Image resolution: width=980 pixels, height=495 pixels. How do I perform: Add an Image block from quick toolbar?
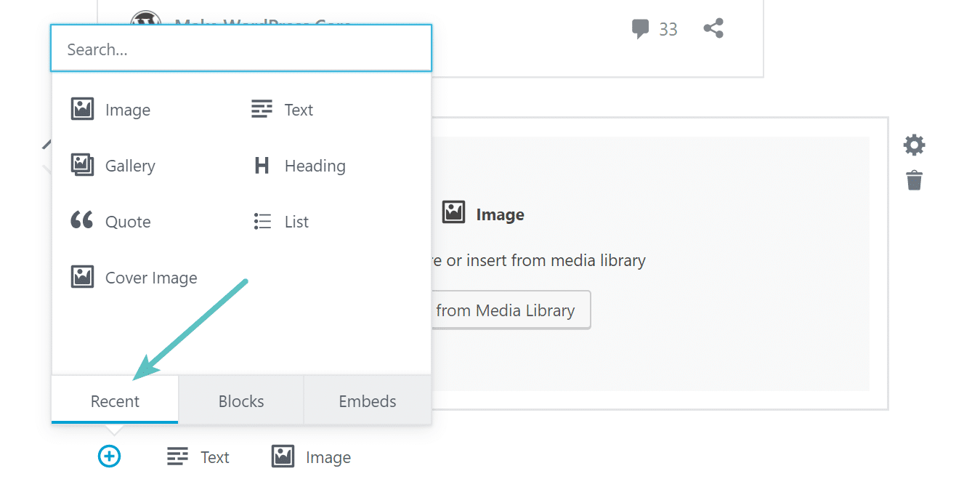pyautogui.click(x=311, y=457)
